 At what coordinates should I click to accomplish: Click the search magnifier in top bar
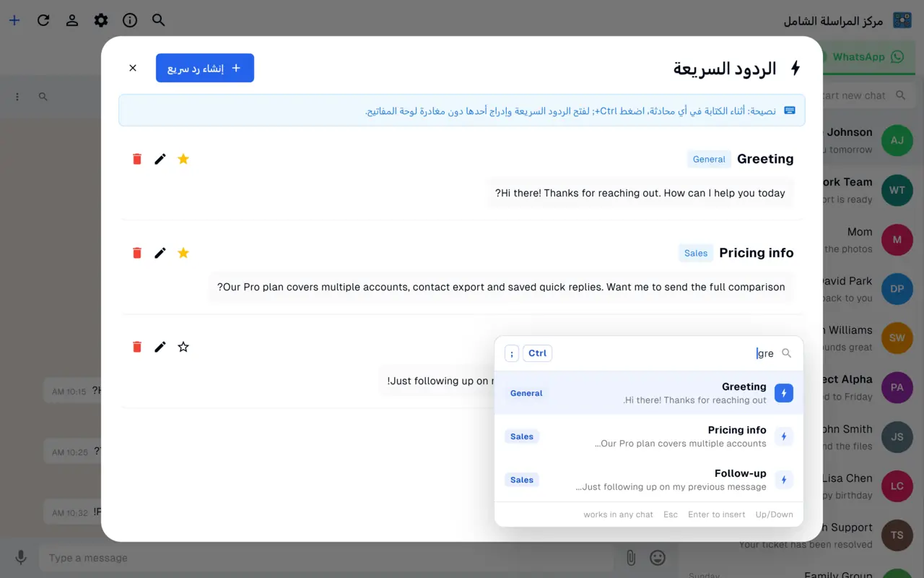click(159, 20)
